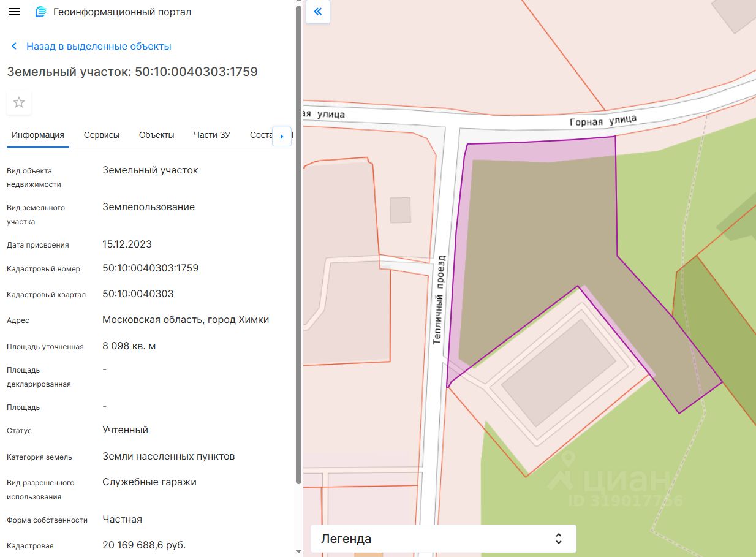Click the Тепличный проезд street label

coord(437,300)
